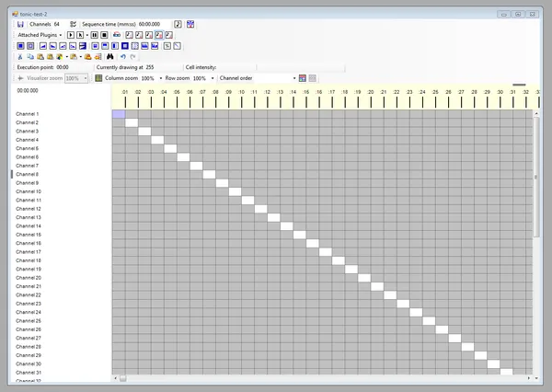Click the Save floppy disk icon
Viewport: 552px width, 392px height.
(20, 24)
